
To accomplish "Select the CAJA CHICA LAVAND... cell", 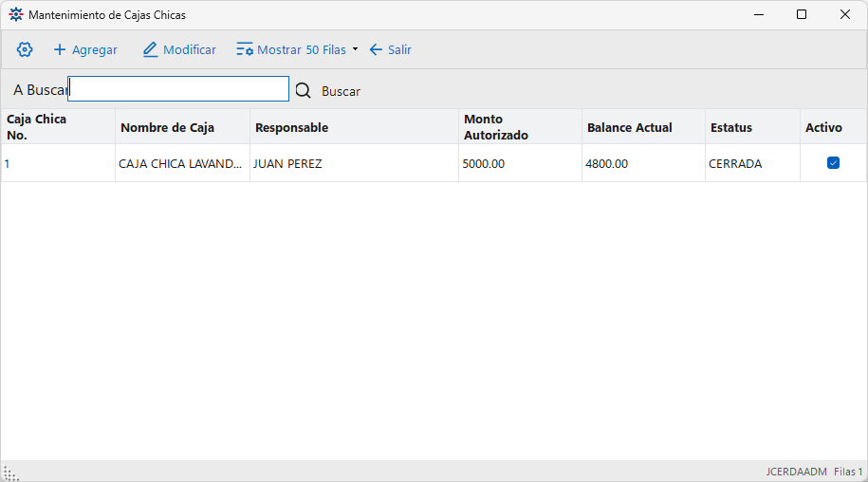I will [x=183, y=163].
